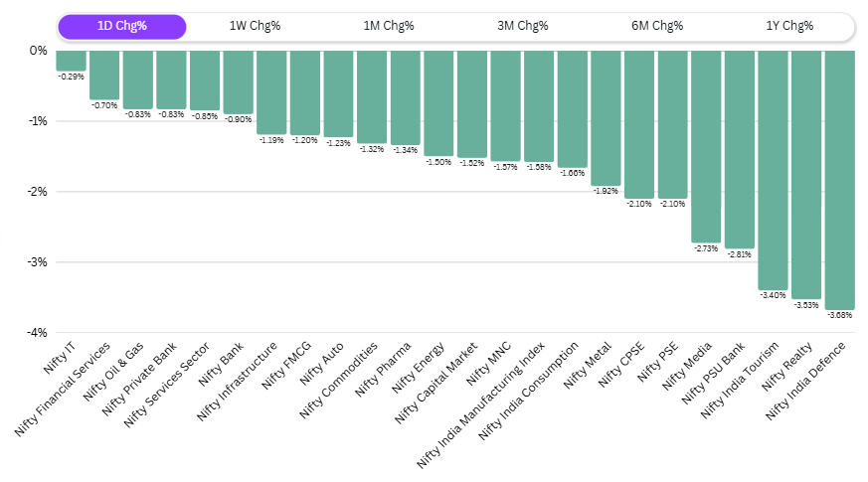Select the Nifty PSU Bank bar
This screenshot has height=482, width=868.
(x=739, y=149)
